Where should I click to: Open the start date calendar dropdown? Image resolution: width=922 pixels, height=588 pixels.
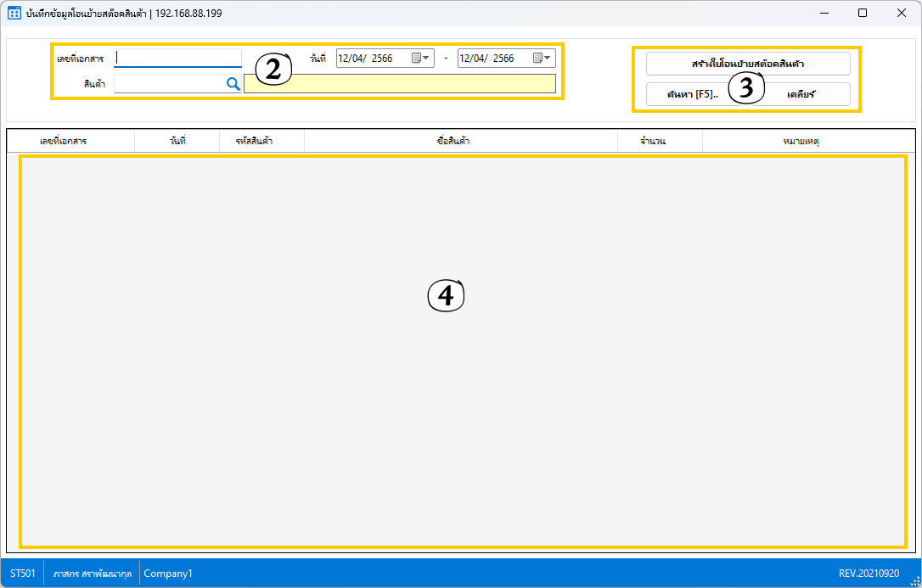tap(422, 59)
